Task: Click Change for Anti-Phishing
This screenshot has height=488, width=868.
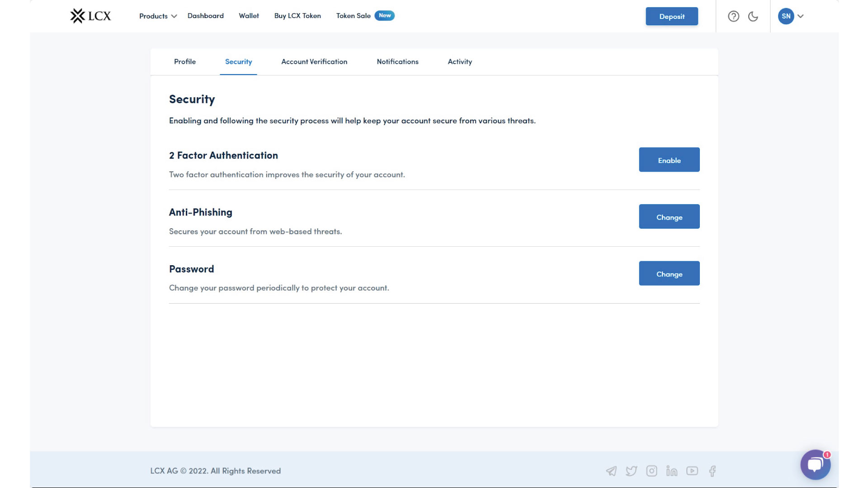Action: coord(669,217)
